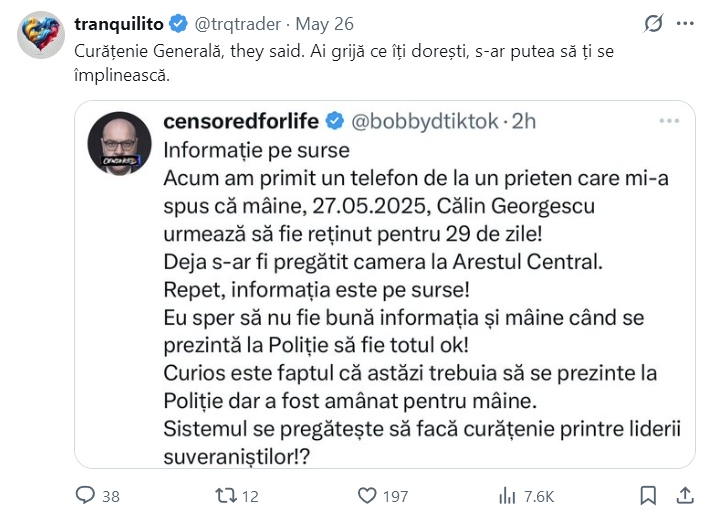The height and width of the screenshot is (520, 712).
Task: Bookmark this post
Action: pyautogui.click(x=649, y=496)
